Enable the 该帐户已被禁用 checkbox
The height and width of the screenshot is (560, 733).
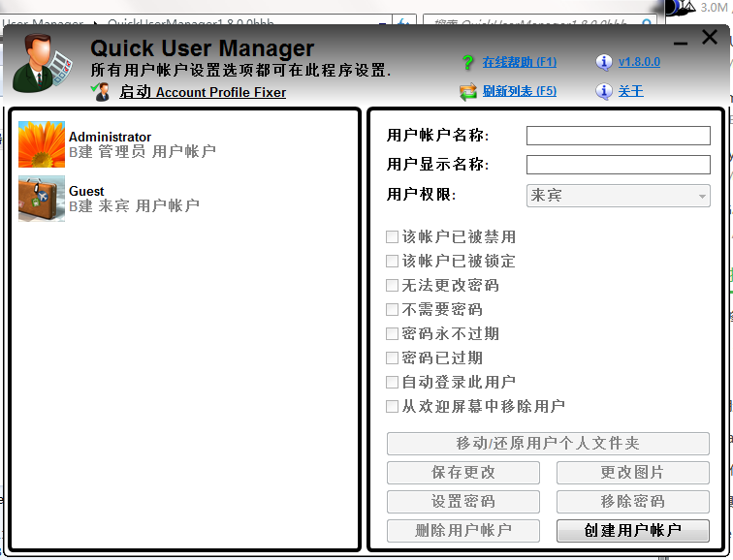(x=392, y=236)
